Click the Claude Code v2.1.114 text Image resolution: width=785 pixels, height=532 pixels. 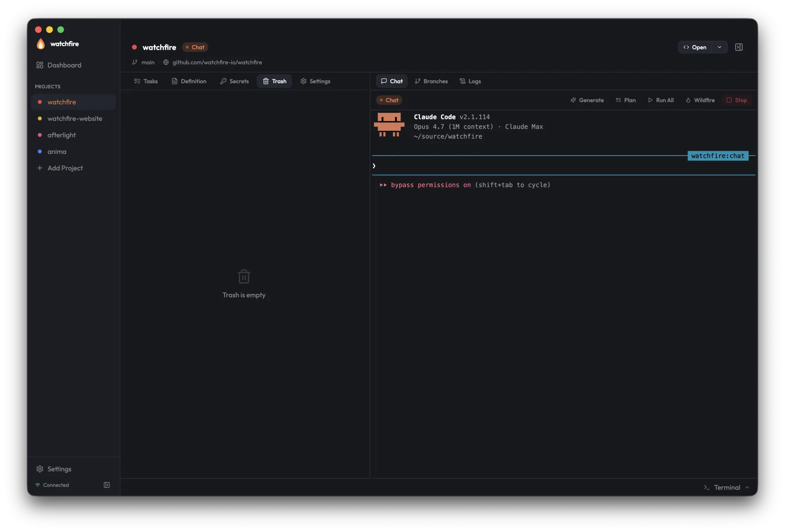point(452,117)
